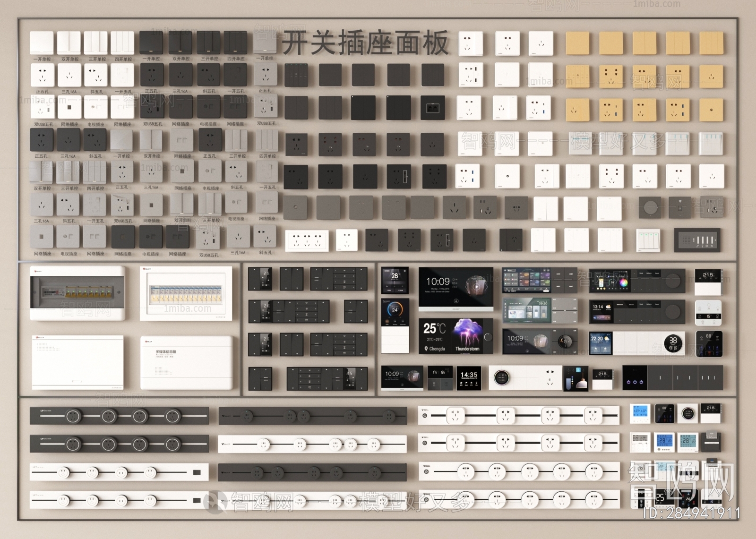Toggle the white 一开单控 single switch
This screenshot has height=539, width=756.
tap(42, 43)
